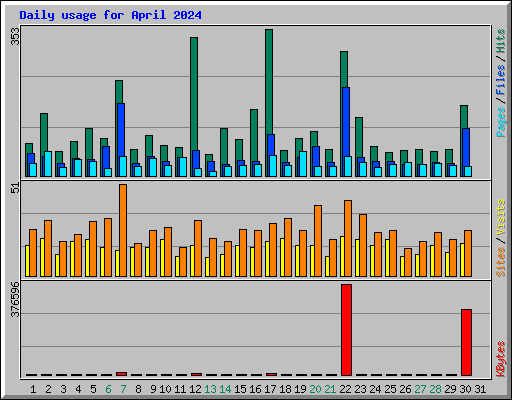Viewport: 512px width, 400px height.
Task: Click green weekend day label '28'
Action: [x=435, y=389]
